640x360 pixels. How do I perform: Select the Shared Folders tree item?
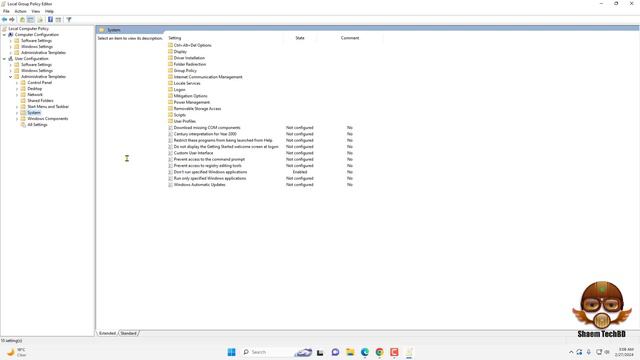(x=40, y=100)
